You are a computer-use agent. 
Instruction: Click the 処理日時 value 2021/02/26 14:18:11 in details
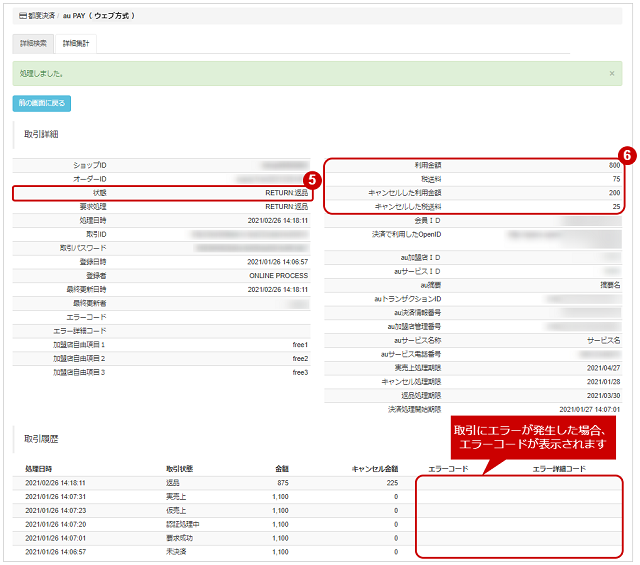click(x=278, y=220)
